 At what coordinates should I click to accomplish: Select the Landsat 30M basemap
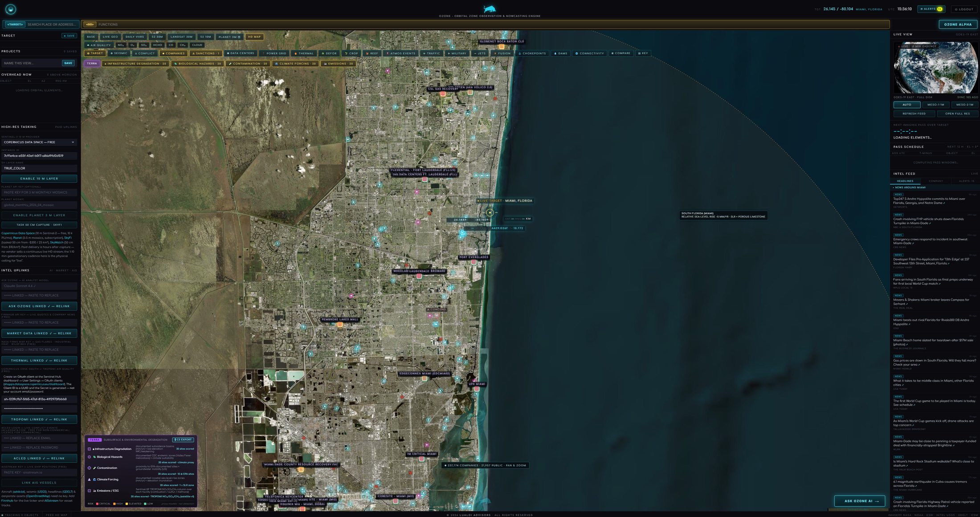tap(181, 37)
